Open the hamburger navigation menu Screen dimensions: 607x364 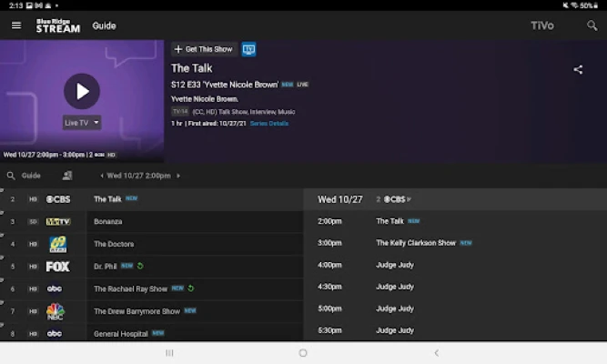[16, 25]
